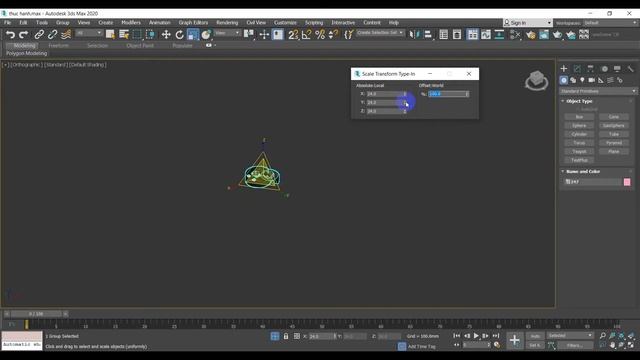Click Play Animation button
Screen dimensions: 640x360
tap(476, 336)
